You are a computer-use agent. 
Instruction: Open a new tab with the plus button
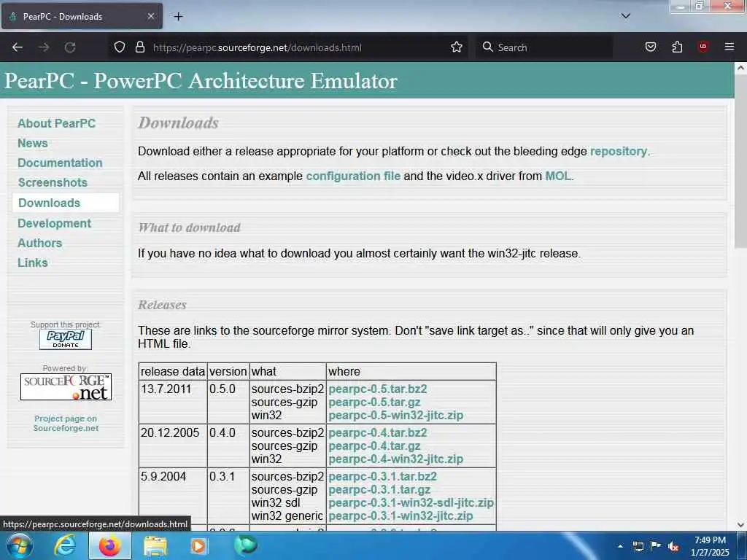[178, 17]
